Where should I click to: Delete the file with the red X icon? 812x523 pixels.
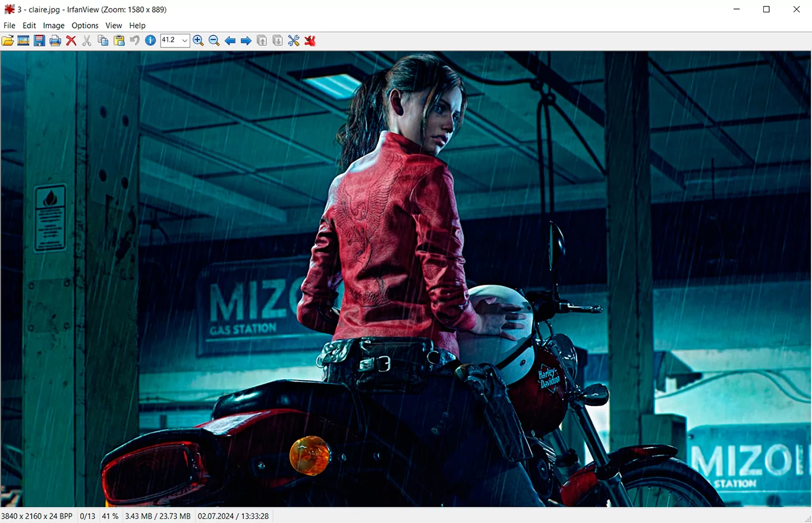71,40
